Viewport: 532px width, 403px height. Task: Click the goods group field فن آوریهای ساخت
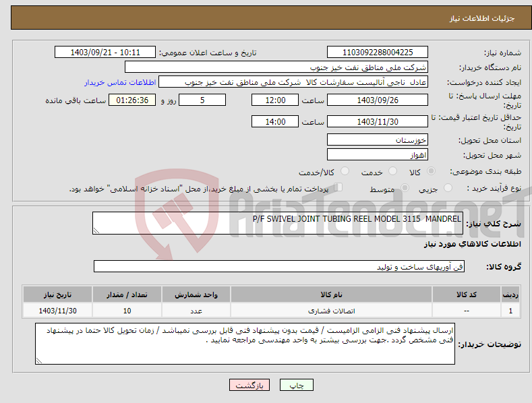(x=279, y=267)
